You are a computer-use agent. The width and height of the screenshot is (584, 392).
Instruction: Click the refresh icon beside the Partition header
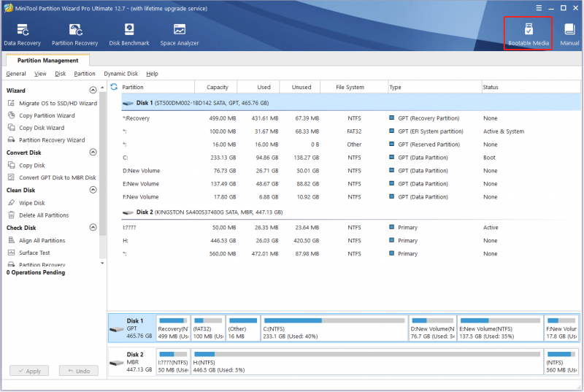tap(114, 87)
